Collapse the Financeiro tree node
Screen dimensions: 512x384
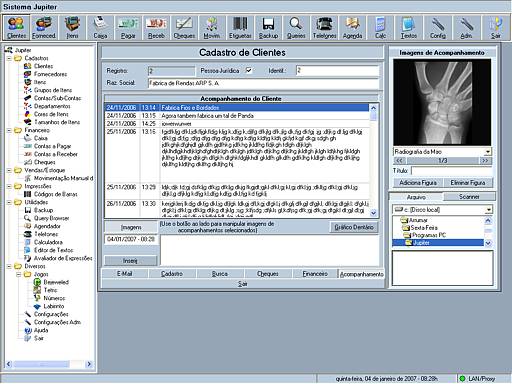9,130
